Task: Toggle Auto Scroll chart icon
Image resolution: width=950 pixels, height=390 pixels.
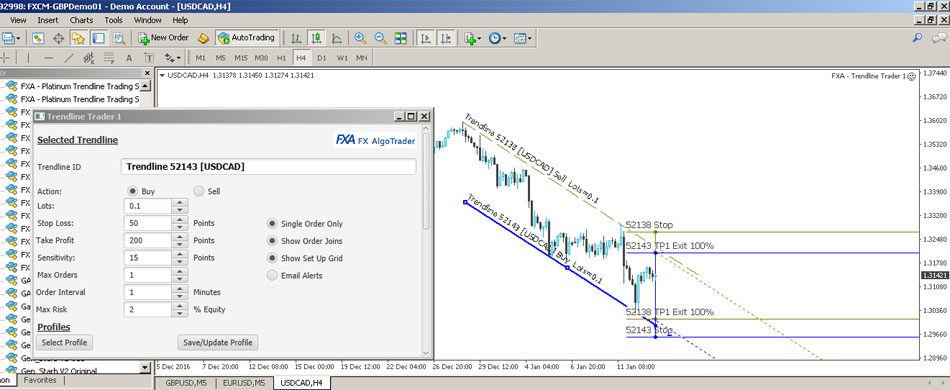Action: [426, 38]
